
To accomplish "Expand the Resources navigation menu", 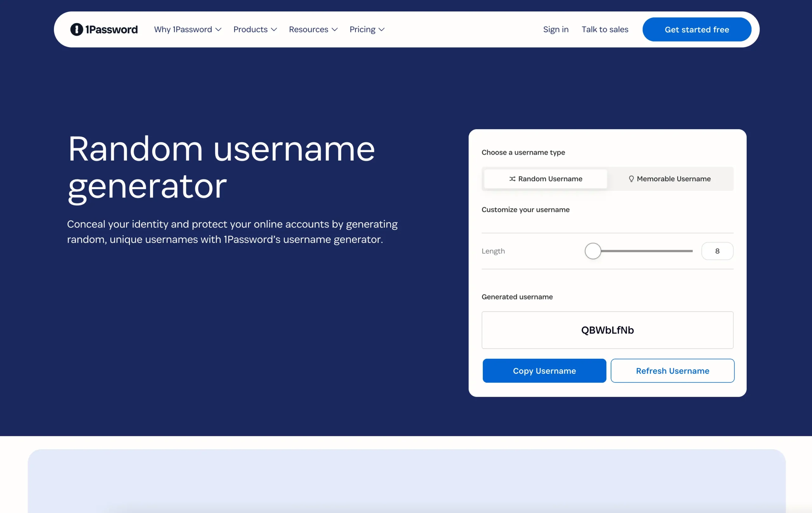I will click(313, 29).
